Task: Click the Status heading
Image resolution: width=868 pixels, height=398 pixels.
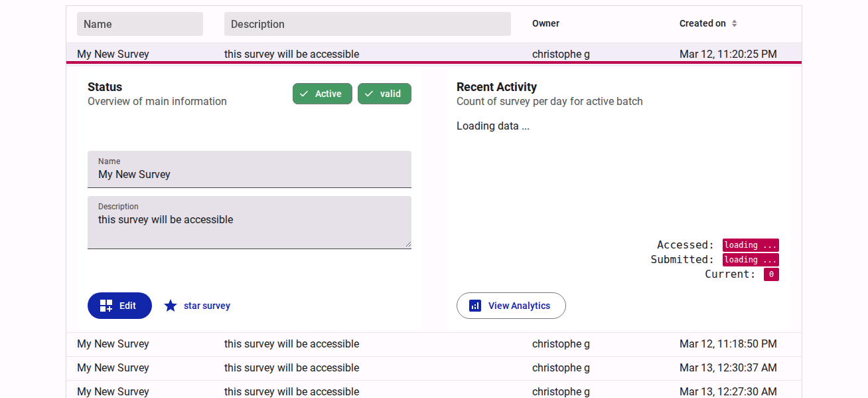Action: click(105, 87)
